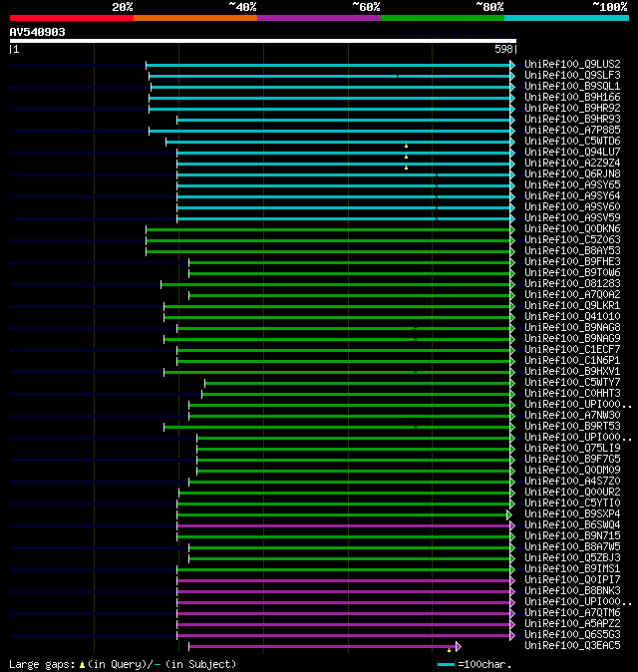Click the cyan alignment bar for Q9LUS2
638x672 pixels.
tap(328, 65)
